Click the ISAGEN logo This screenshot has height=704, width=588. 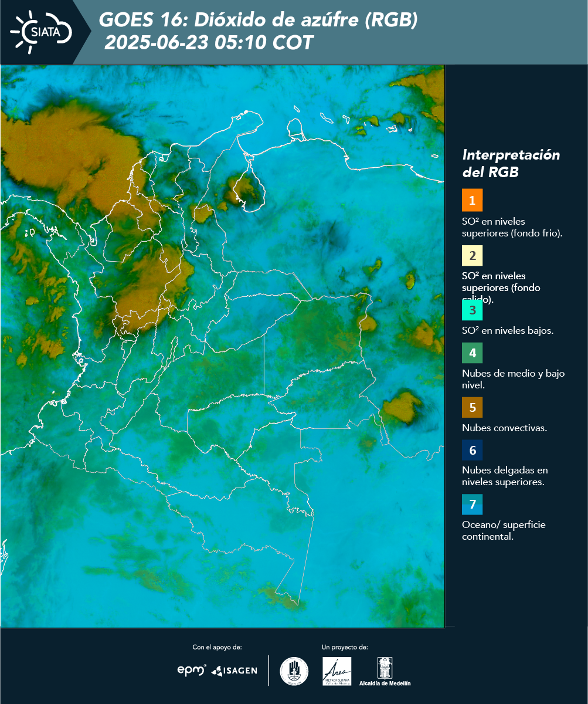[234, 671]
